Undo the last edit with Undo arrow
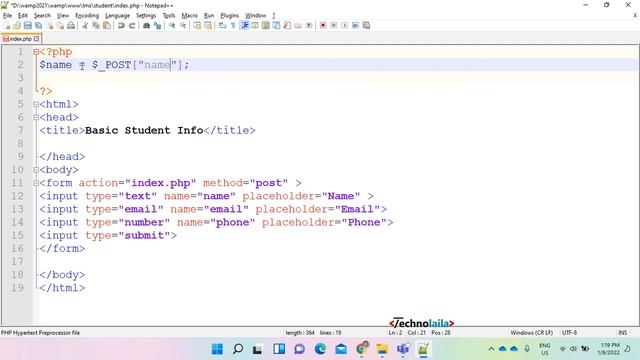 [x=121, y=25]
